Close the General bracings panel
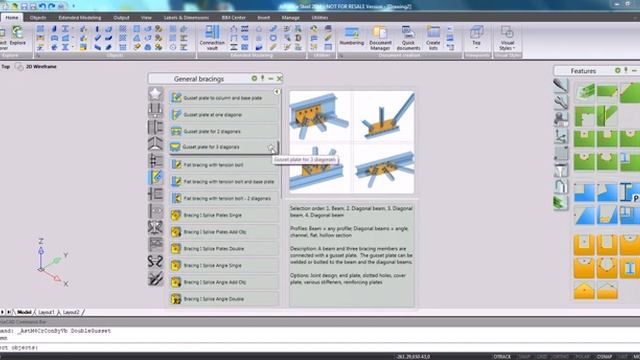 click(279, 78)
